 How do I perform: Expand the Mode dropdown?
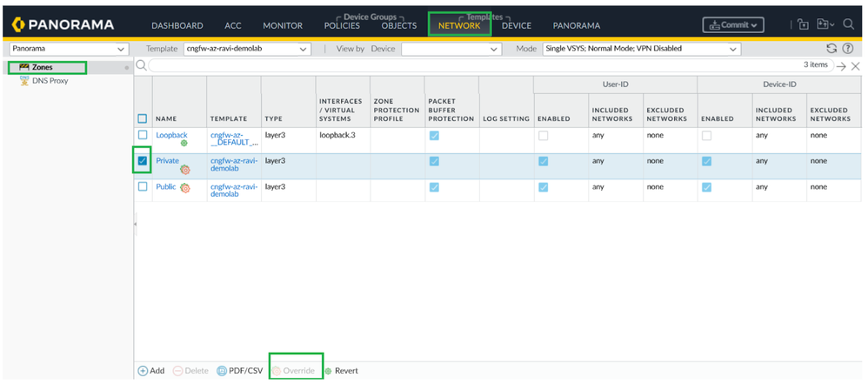(640, 49)
